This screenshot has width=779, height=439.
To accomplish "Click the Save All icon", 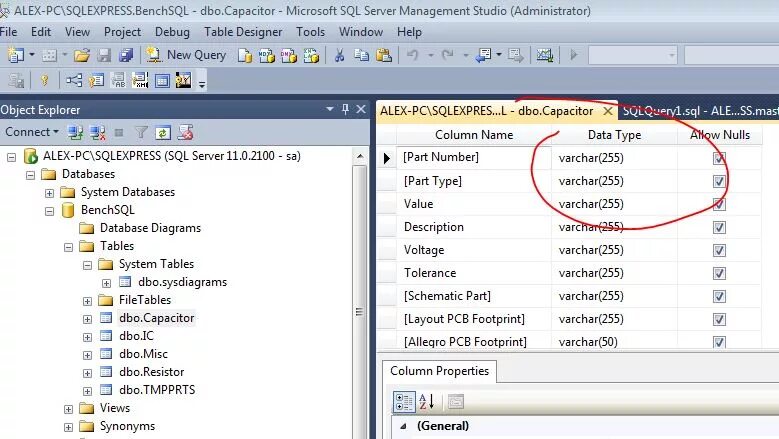I will click(126, 55).
